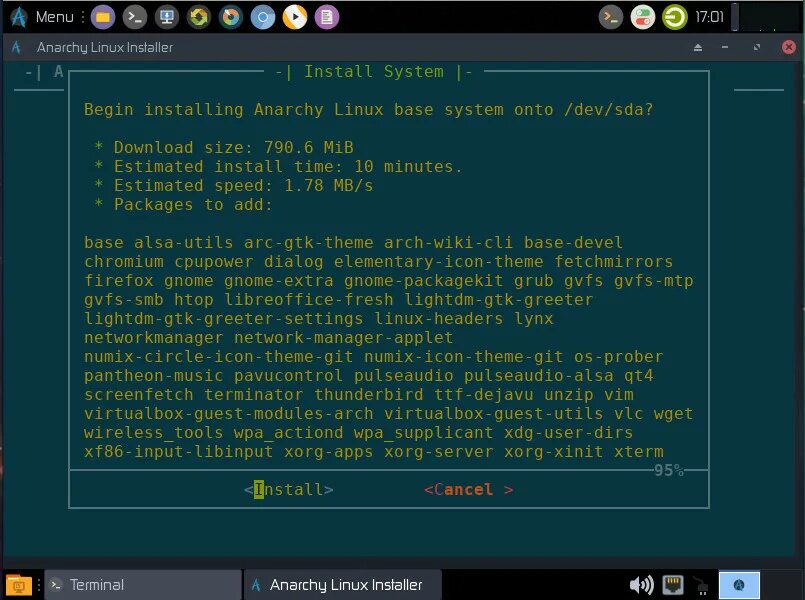805x600 pixels.
Task: Switch to the Terminal taskbar window
Action: point(143,585)
